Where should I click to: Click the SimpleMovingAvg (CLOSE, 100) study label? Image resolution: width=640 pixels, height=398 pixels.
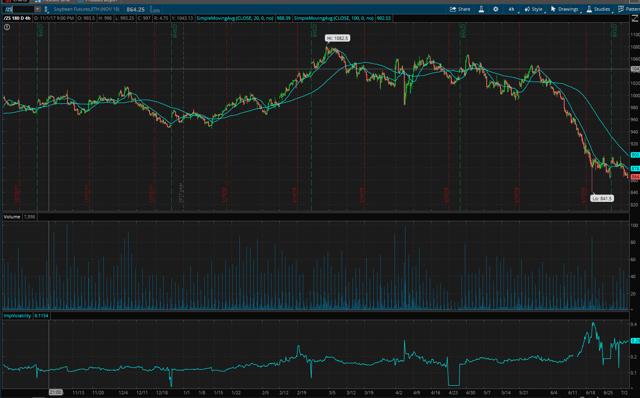coord(334,18)
